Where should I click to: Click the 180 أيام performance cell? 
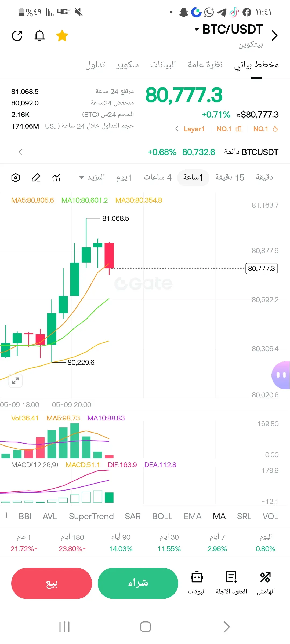pos(72,543)
